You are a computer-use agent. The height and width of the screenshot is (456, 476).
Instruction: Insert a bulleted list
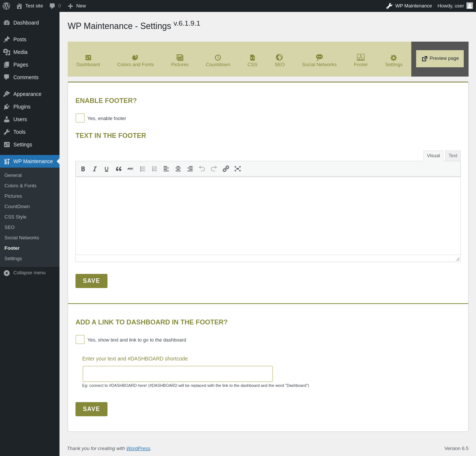pos(142,169)
